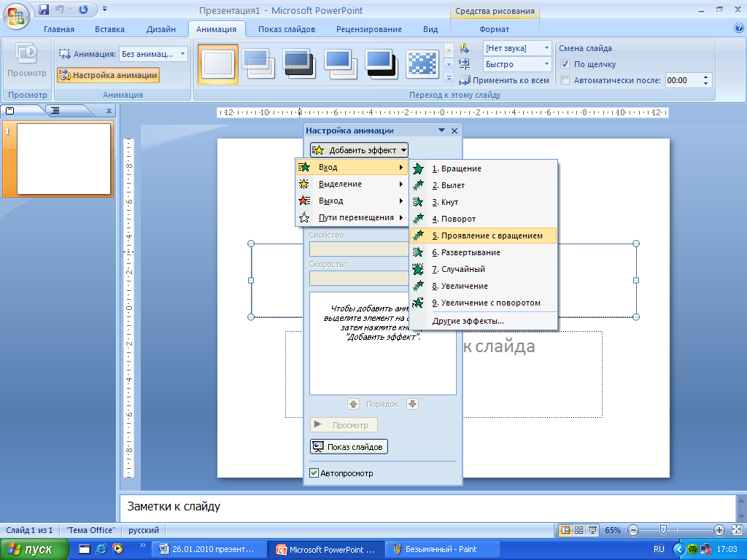This screenshot has height=560, width=747.
Task: Switch to Slides thumbnail pane tab
Action: [x=10, y=111]
